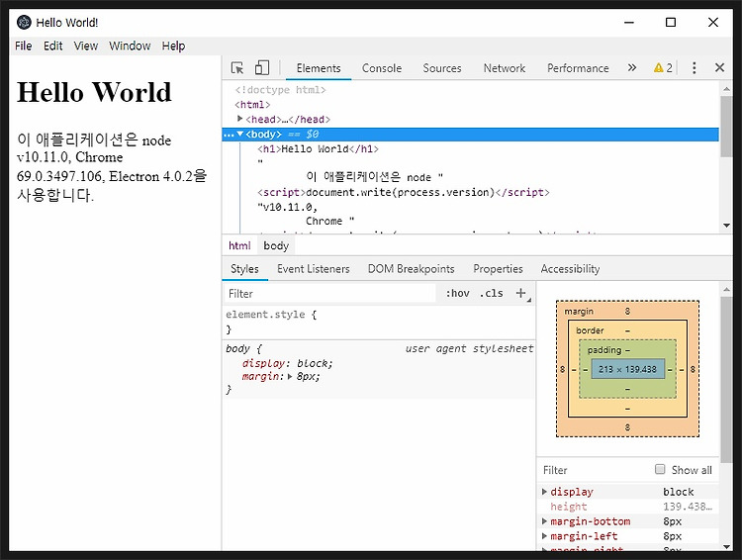742x560 pixels.
Task: Click the ellipsis beside the body node
Action: click(229, 135)
